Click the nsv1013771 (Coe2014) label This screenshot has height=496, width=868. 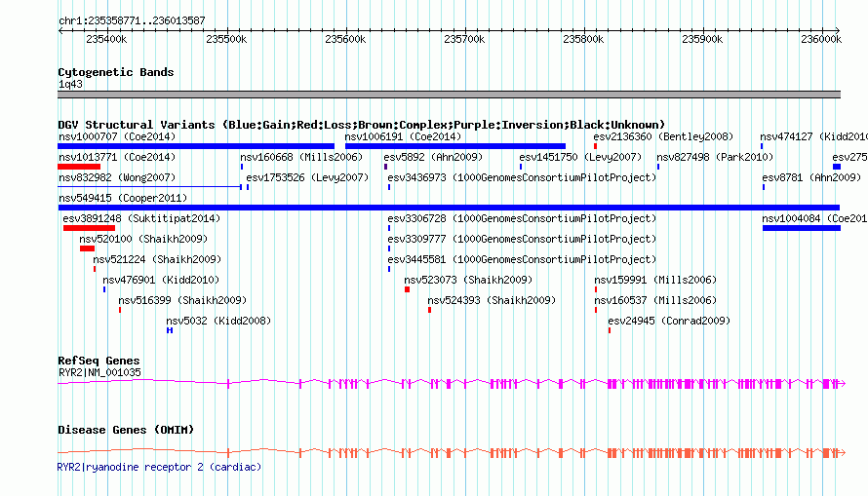(x=117, y=157)
